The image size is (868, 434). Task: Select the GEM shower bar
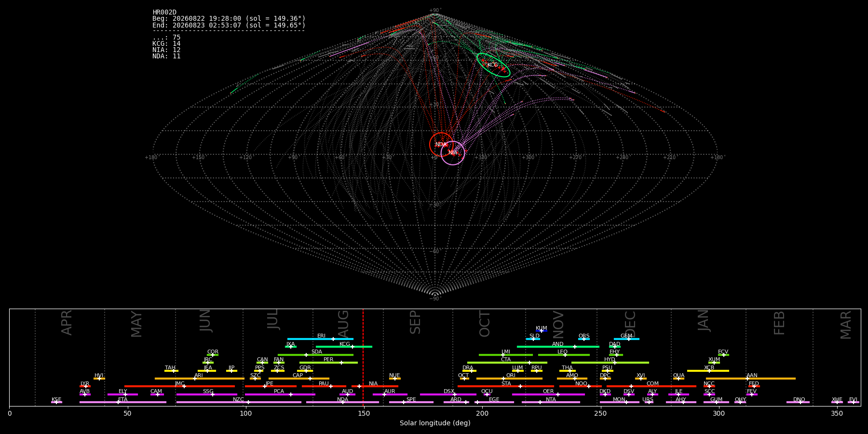point(626,339)
